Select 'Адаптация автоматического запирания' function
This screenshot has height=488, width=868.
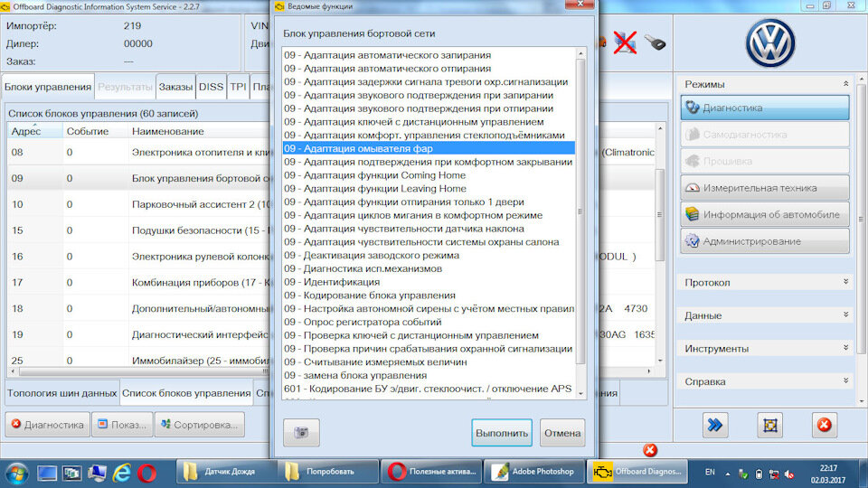pos(429,55)
